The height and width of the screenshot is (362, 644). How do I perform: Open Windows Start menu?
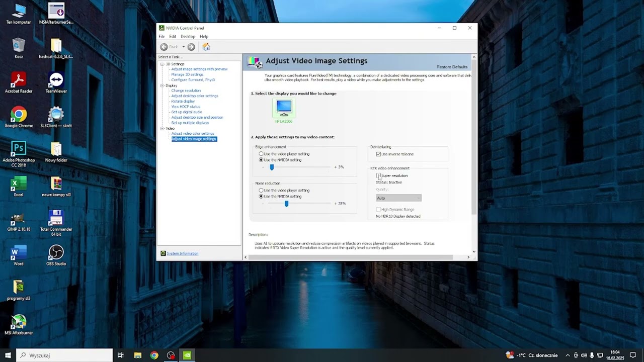(8, 355)
